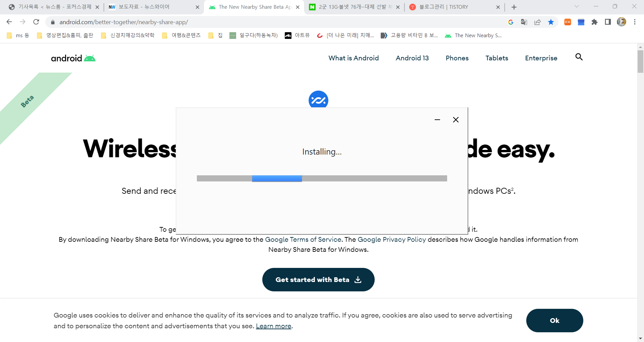Open a new browser tab
Screen dimensions: 644x342
click(514, 7)
